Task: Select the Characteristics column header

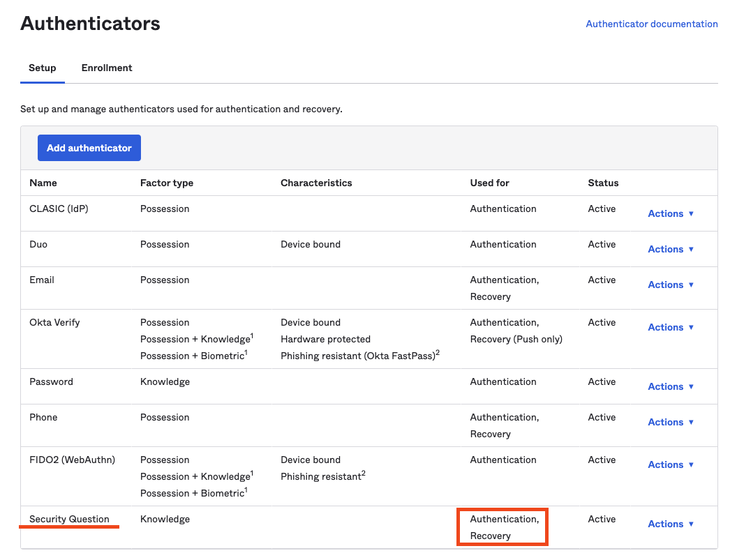Action: (x=316, y=183)
